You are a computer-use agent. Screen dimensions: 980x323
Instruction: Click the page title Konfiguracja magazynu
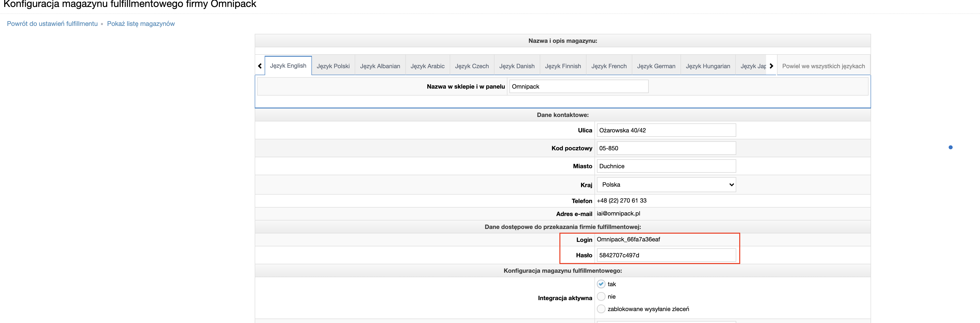[x=130, y=4]
